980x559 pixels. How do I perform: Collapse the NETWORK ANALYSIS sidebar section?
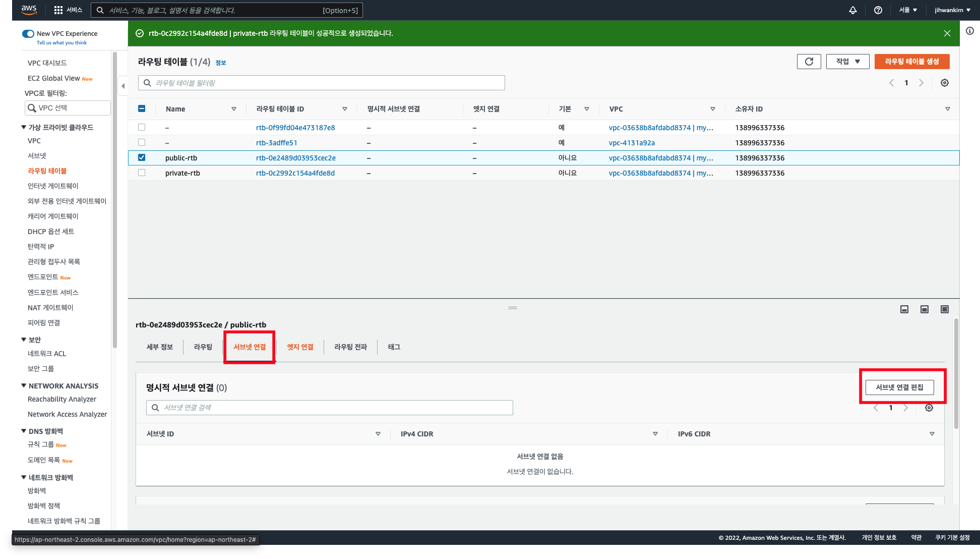tap(24, 385)
